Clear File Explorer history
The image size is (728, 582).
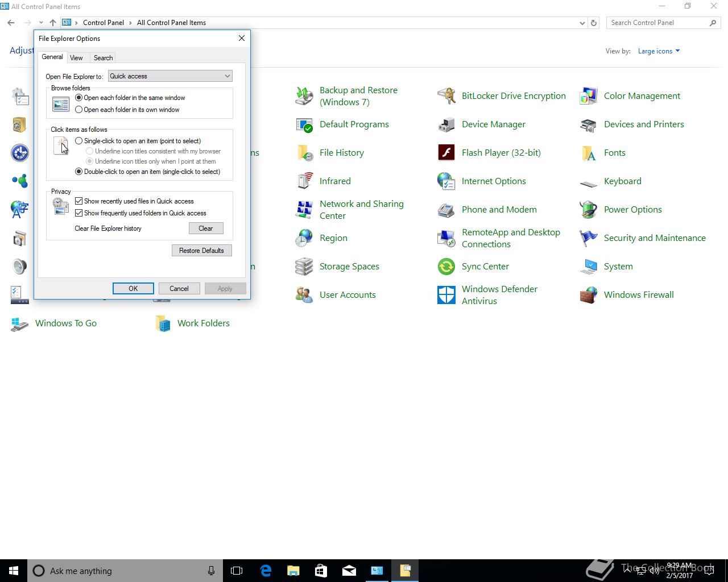click(x=206, y=228)
